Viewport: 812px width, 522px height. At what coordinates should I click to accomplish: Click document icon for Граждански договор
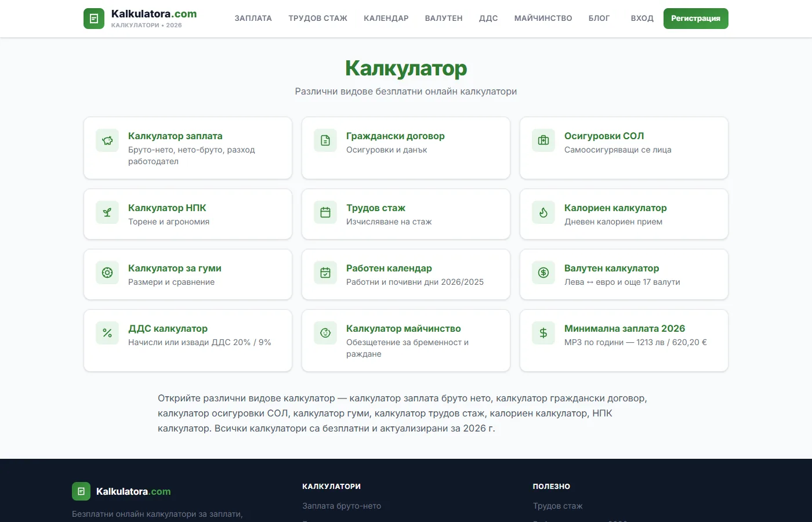325,140
